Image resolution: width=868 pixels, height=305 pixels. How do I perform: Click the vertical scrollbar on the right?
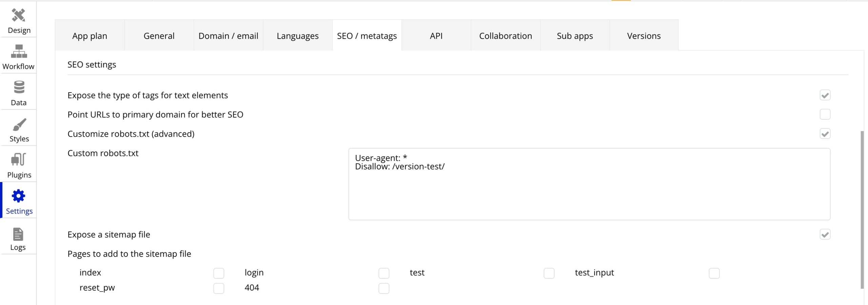click(862, 210)
